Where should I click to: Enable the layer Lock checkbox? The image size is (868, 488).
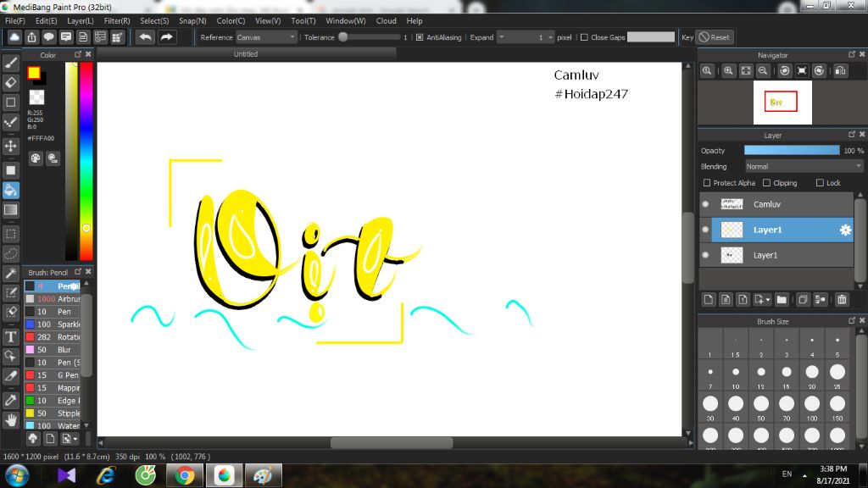820,183
